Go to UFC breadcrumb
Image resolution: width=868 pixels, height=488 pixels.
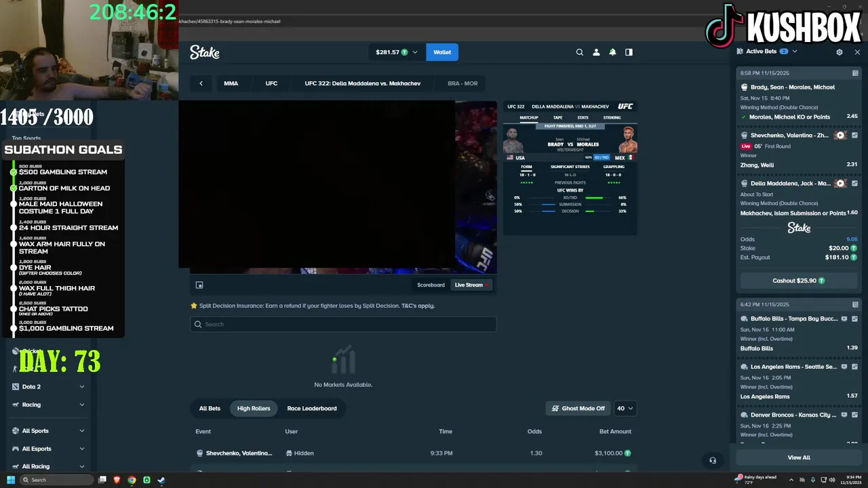click(x=271, y=83)
